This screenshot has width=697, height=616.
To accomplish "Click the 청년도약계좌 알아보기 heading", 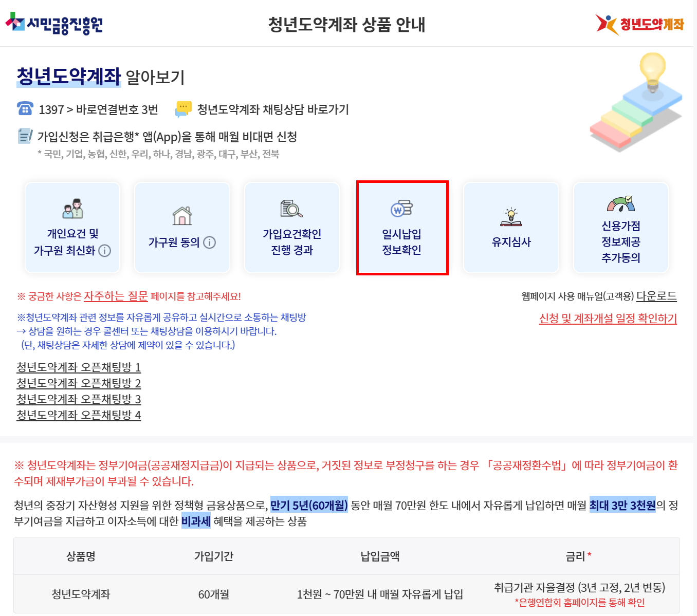I will click(101, 77).
